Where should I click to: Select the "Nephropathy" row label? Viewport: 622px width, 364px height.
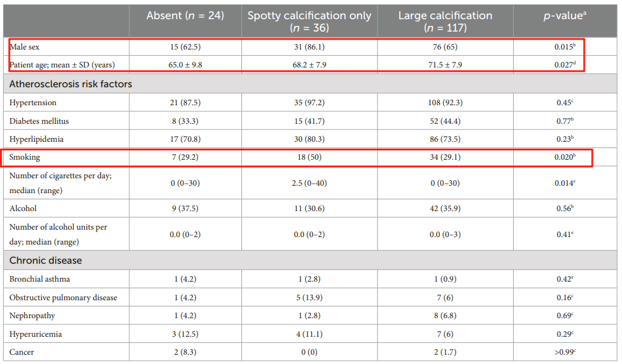32,316
